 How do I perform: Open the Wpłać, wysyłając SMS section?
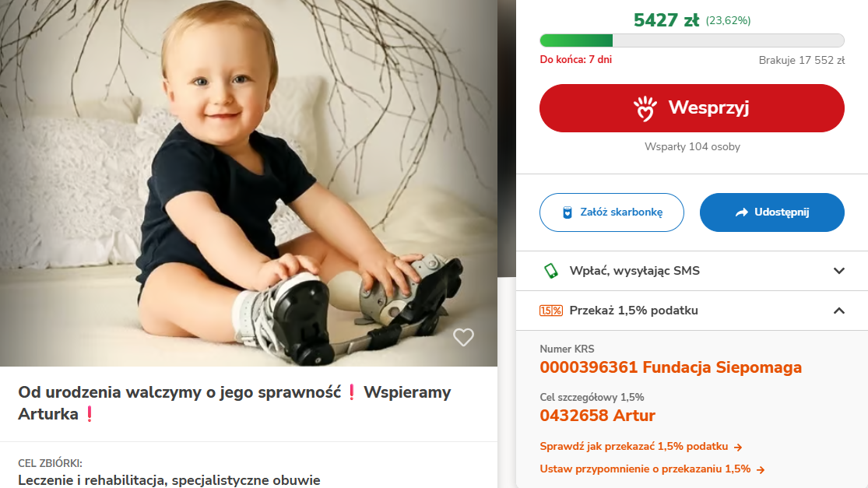click(692, 271)
